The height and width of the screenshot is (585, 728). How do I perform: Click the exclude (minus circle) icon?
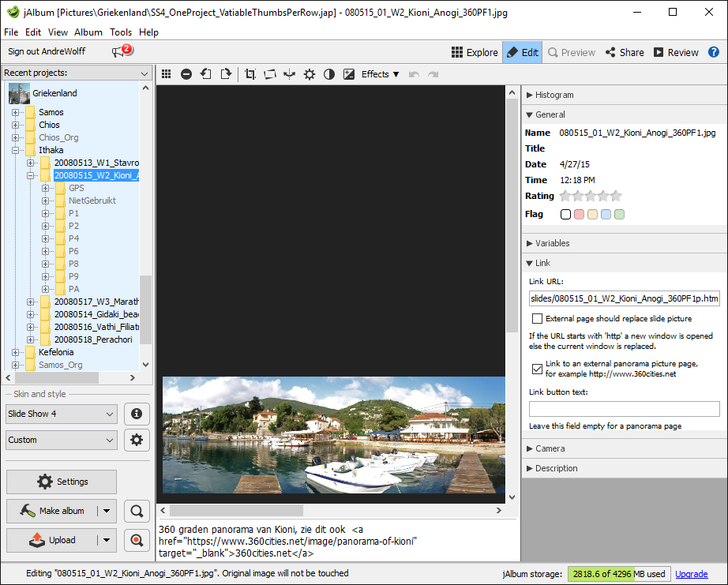tap(186, 74)
